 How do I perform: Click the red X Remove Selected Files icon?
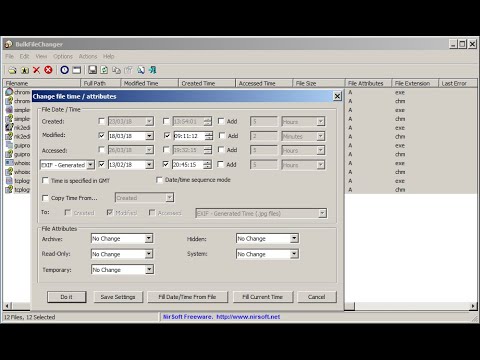(x=36, y=70)
